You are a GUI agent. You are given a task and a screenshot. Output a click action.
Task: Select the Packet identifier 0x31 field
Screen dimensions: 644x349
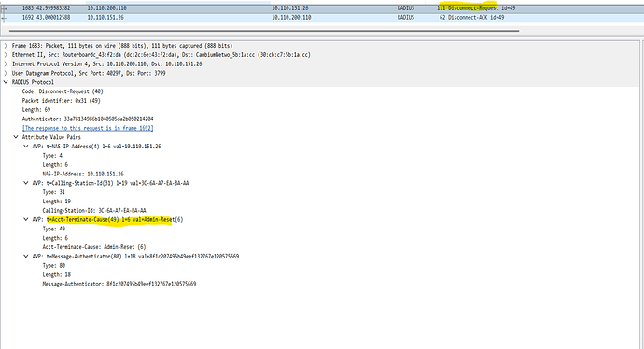coord(62,101)
